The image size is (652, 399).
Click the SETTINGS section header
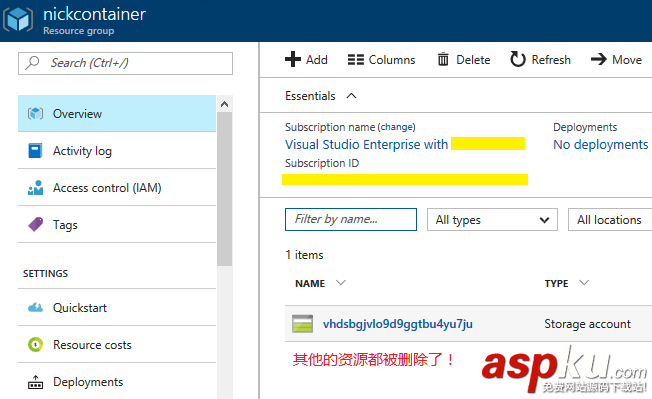(x=45, y=273)
